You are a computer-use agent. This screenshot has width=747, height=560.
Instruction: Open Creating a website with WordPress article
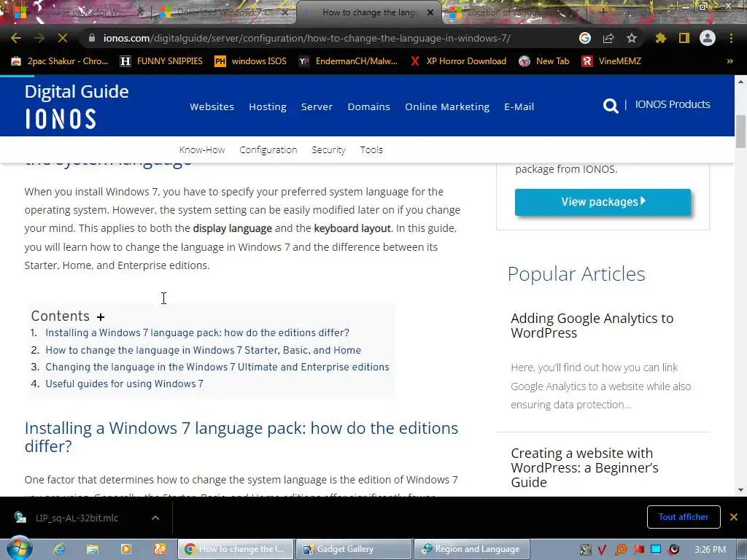click(584, 467)
